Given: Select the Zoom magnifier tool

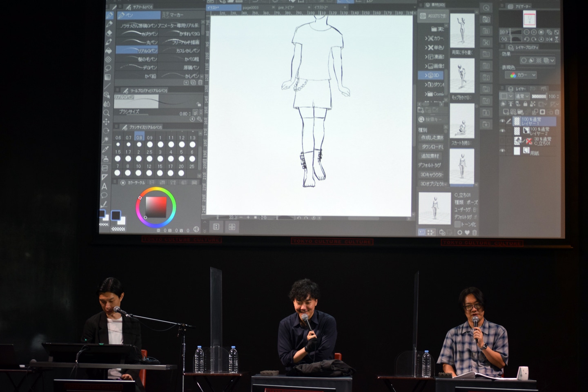Looking at the screenshot, I should [107, 113].
